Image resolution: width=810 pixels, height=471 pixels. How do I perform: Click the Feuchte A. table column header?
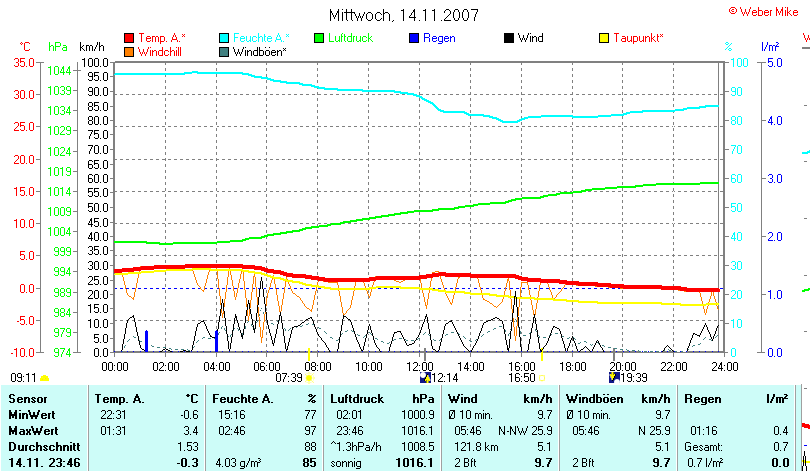pos(242,399)
